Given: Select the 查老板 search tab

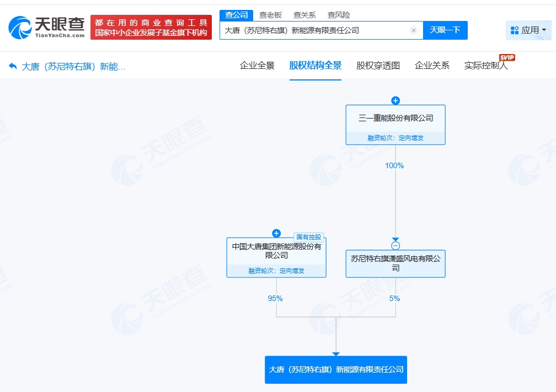Looking at the screenshot, I should tap(270, 15).
